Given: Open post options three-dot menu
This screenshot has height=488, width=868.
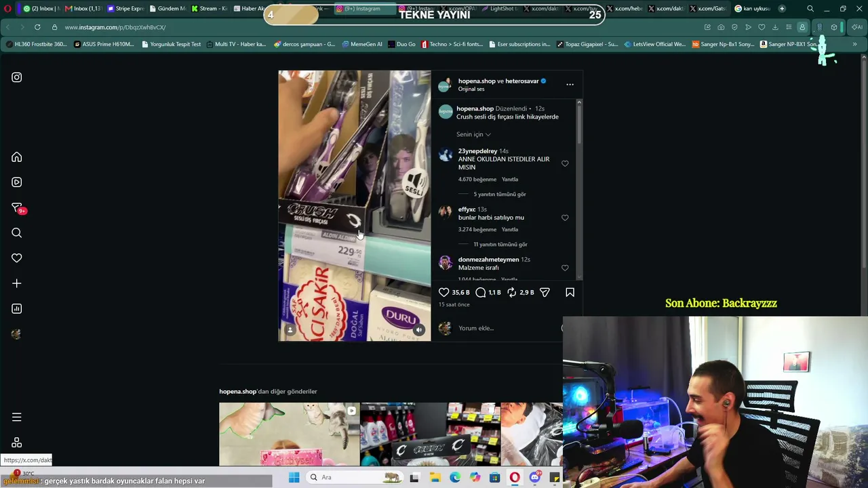Looking at the screenshot, I should point(570,85).
